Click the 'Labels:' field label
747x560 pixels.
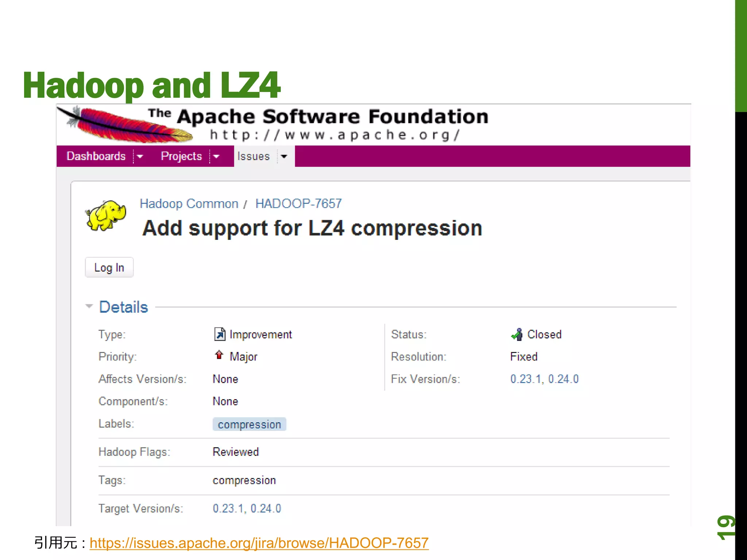[116, 424]
